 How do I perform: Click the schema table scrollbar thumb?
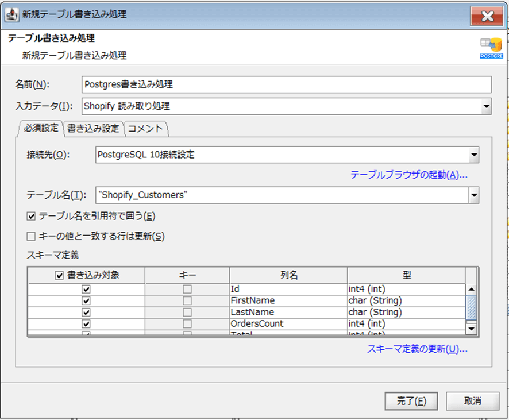click(x=471, y=308)
